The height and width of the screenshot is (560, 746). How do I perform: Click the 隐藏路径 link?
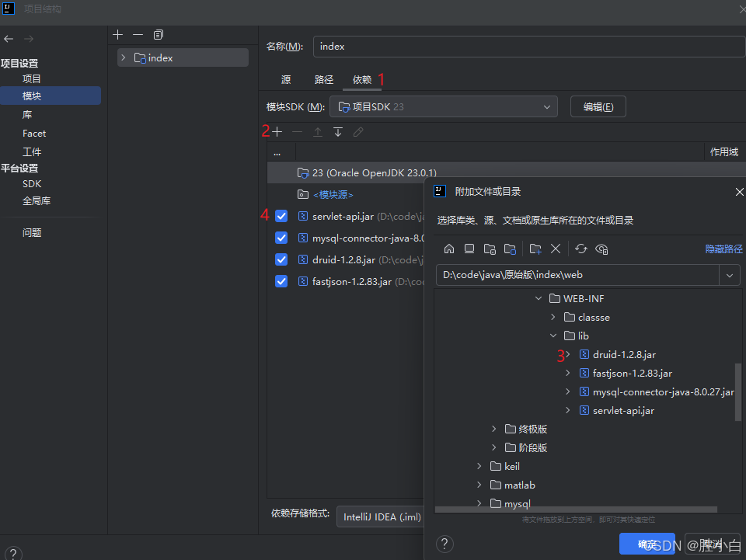[723, 249]
